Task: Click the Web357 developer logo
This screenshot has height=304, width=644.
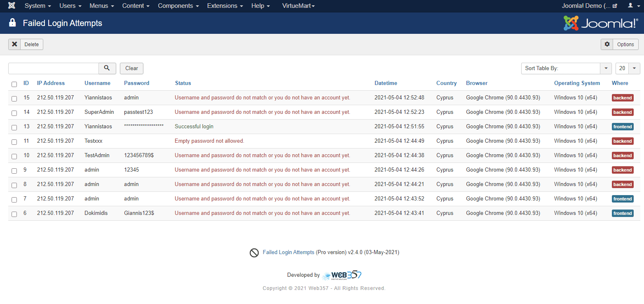Action: coord(342,275)
